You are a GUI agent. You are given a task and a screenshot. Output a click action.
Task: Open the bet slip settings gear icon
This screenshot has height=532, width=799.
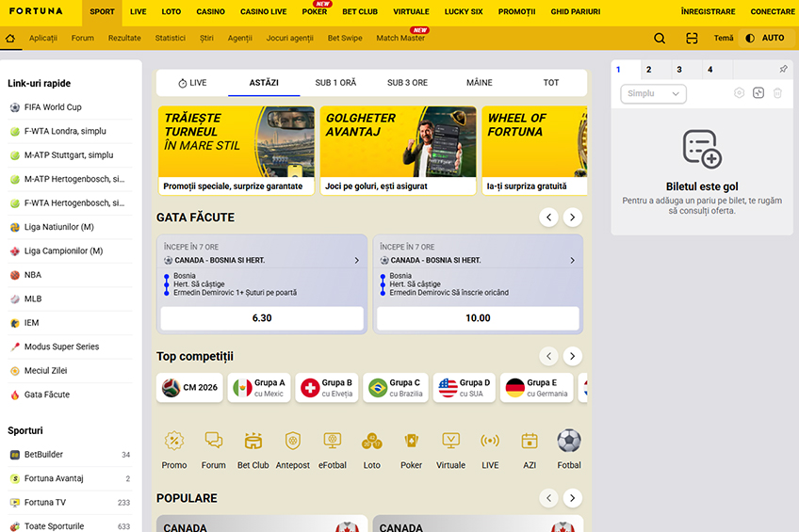click(x=739, y=93)
